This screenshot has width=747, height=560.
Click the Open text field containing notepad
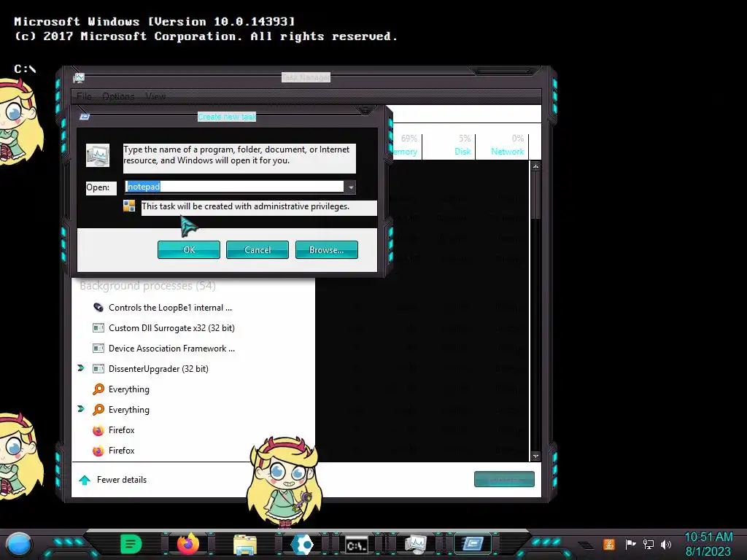point(234,187)
